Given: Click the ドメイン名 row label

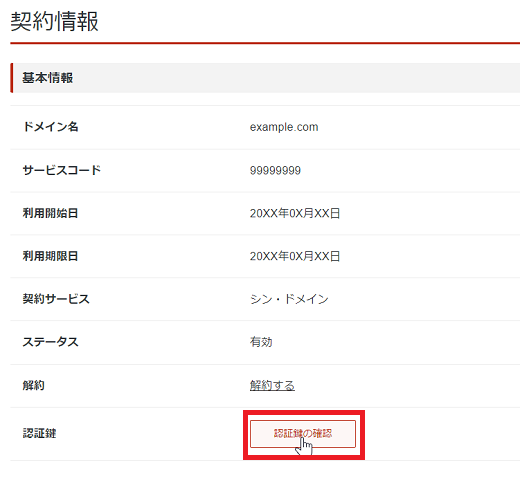Looking at the screenshot, I should point(50,127).
